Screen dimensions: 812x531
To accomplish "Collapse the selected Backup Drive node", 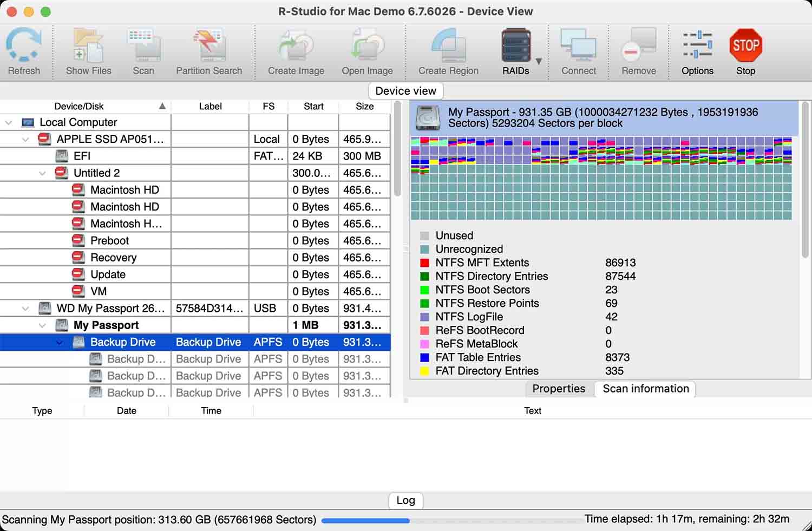I will (60, 342).
